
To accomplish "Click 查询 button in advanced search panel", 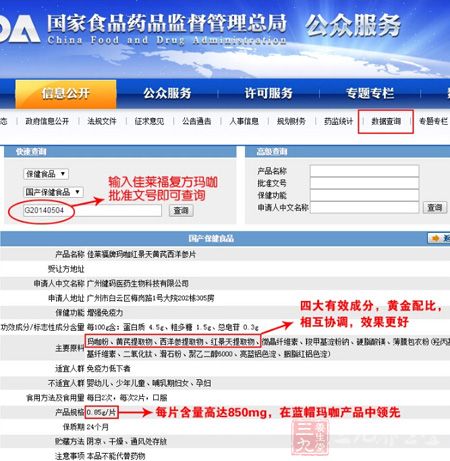I will coord(435,208).
